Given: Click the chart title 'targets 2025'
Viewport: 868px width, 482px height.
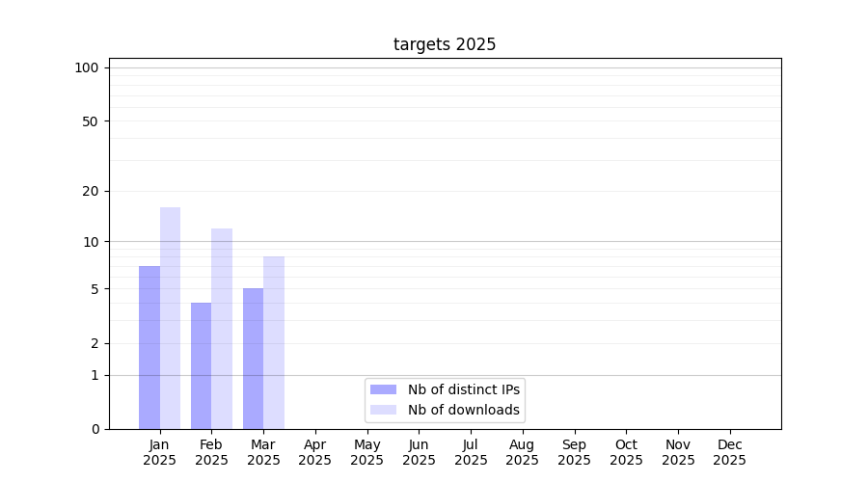Looking at the screenshot, I should (445, 44).
